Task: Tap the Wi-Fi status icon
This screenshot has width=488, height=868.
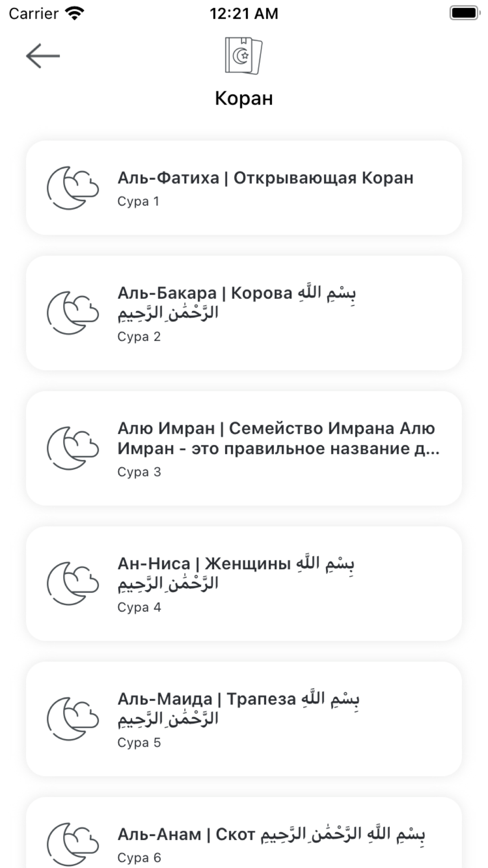Action: pos(75,13)
